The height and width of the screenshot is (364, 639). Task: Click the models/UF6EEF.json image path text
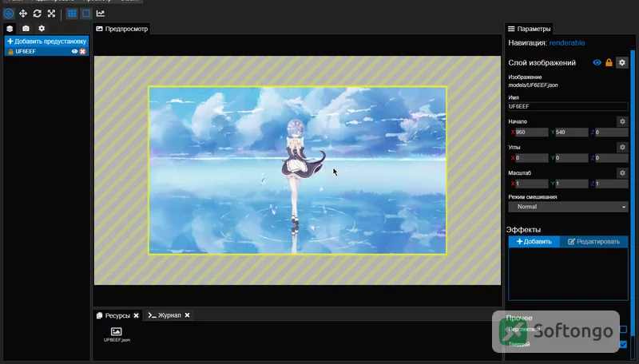click(533, 85)
